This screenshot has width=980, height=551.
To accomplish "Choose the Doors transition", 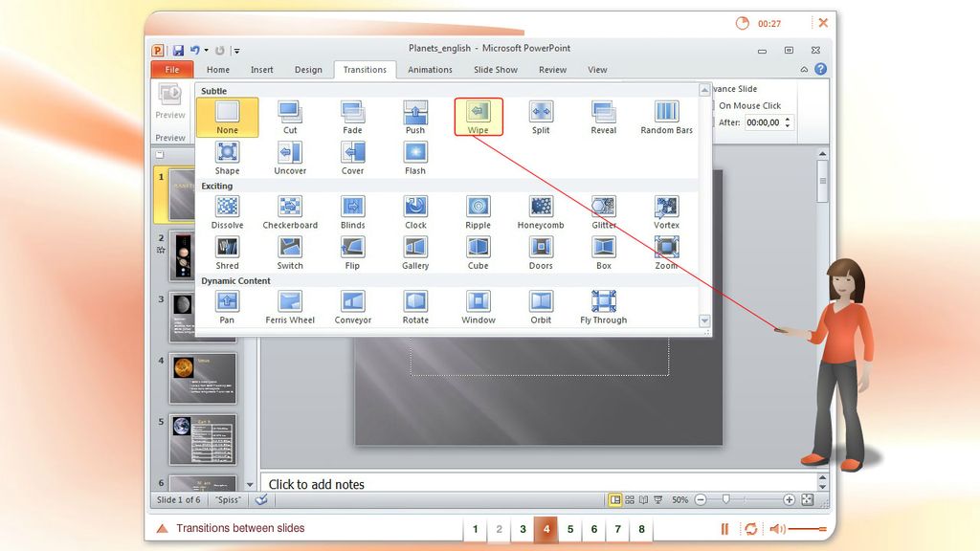I will tap(541, 253).
